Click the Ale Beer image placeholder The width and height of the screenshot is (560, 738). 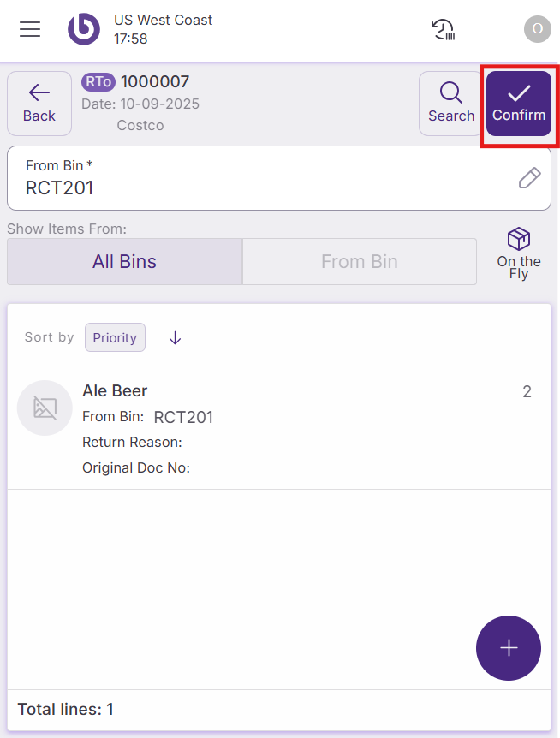coord(45,408)
